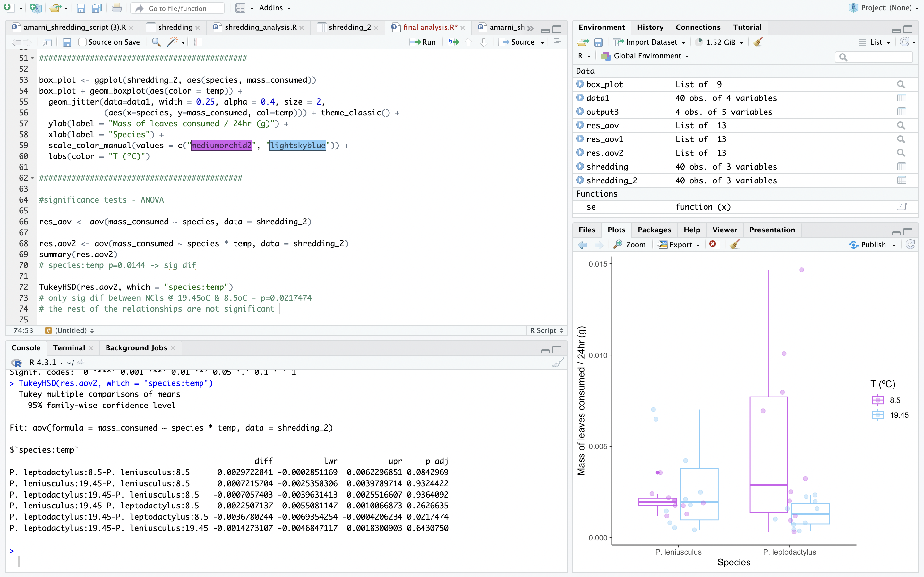Viewport: 924px width, 577px height.
Task: Click the compile report notebook icon
Action: pyautogui.click(x=198, y=42)
